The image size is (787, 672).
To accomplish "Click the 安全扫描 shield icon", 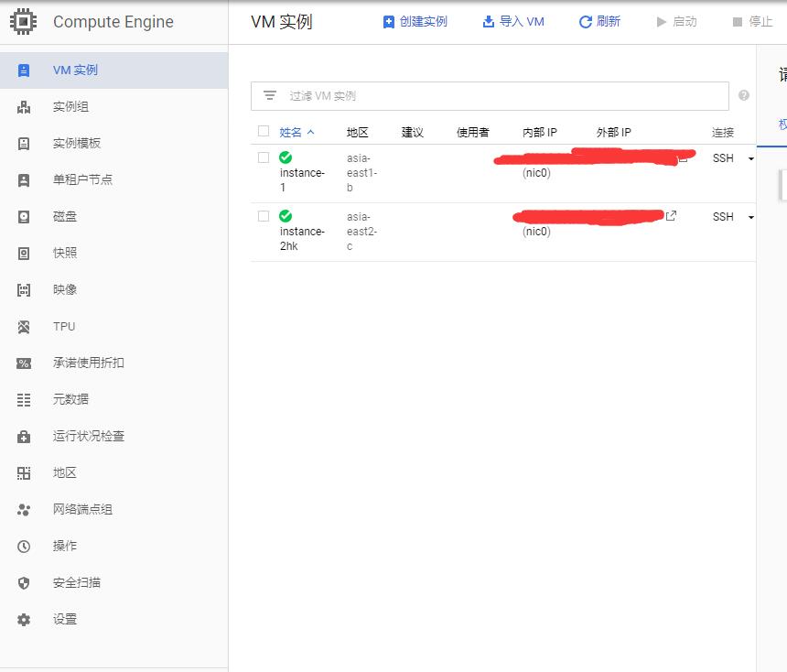I will click(x=24, y=583).
